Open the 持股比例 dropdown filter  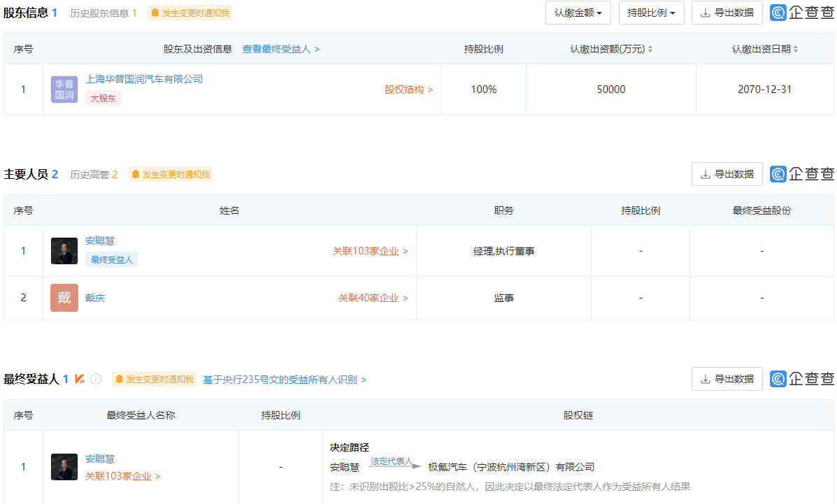tap(651, 13)
